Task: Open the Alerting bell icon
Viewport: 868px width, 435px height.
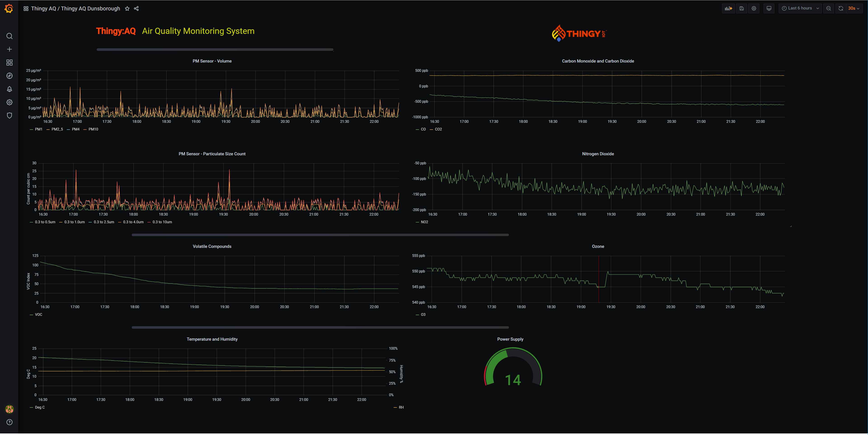Action: (9, 89)
